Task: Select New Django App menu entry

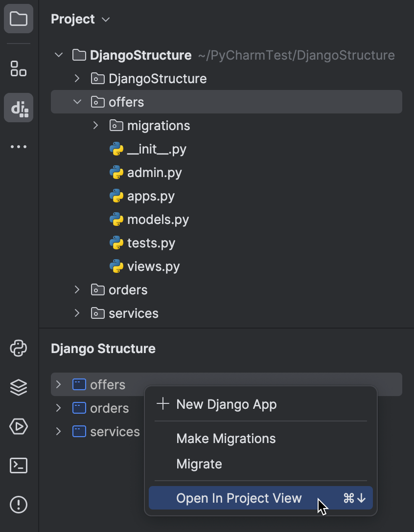Action: coord(226,404)
